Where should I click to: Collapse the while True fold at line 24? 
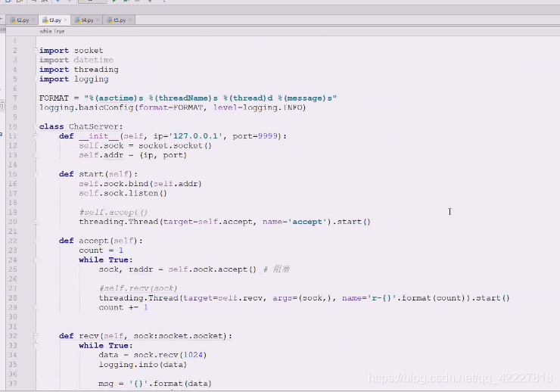(36, 260)
